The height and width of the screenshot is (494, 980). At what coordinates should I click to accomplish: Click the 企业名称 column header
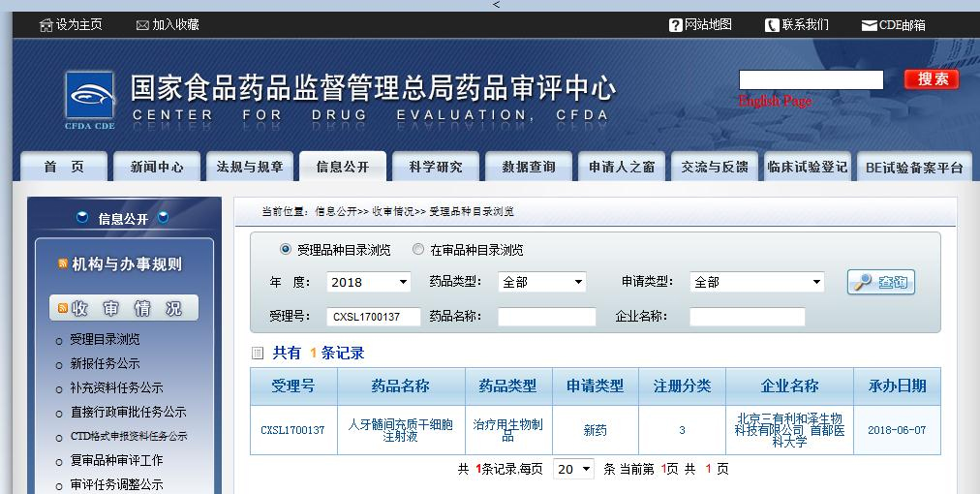tap(789, 386)
